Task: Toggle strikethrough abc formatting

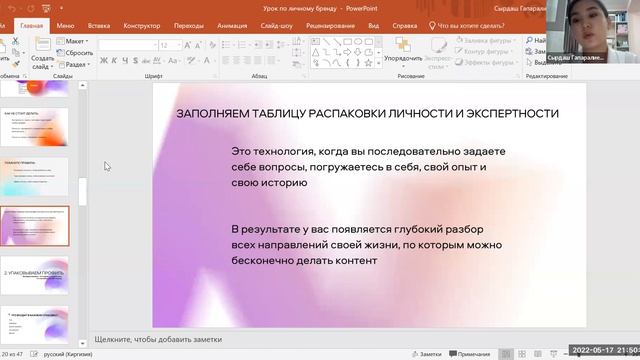Action: [x=146, y=60]
